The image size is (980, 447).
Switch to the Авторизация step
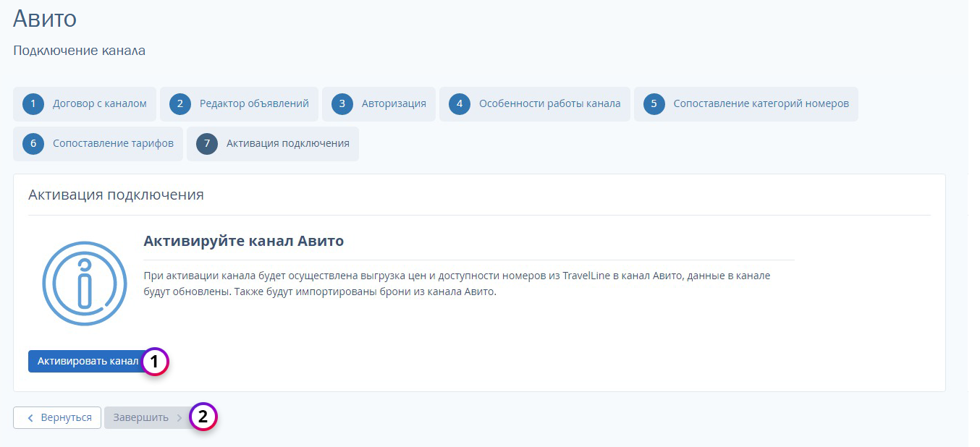point(394,103)
